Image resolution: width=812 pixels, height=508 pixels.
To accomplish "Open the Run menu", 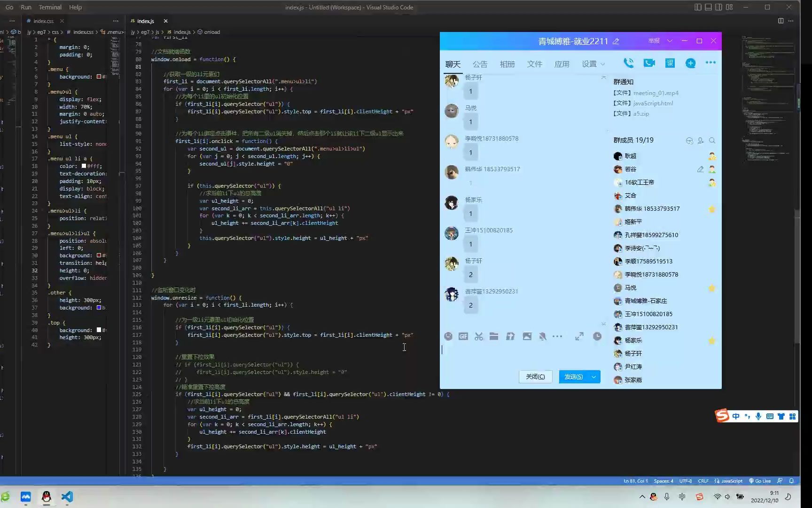I will coord(26,7).
